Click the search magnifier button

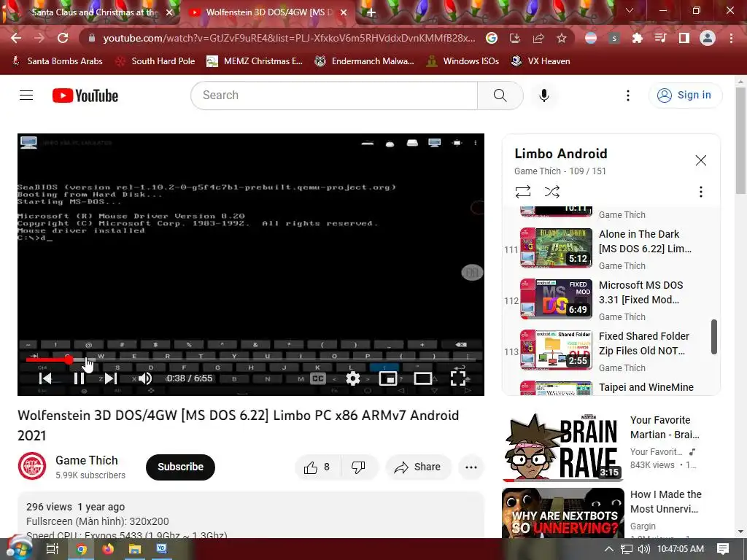click(500, 96)
